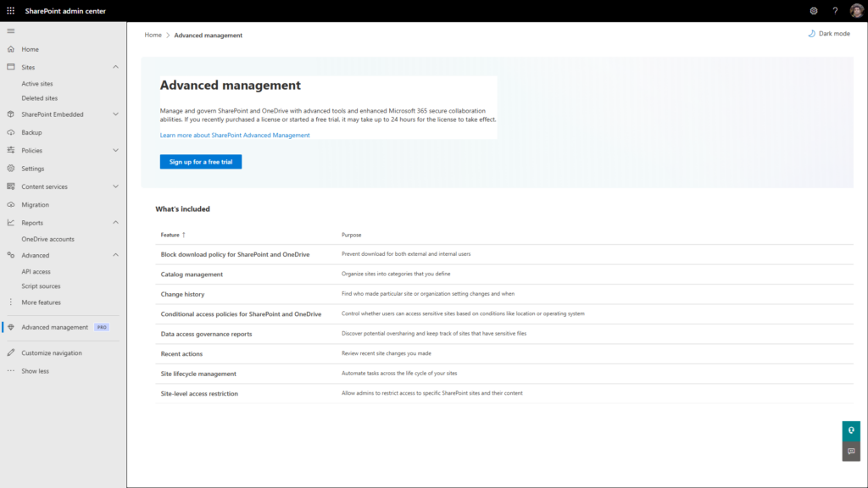This screenshot has height=488, width=868.
Task: Click the Sites icon in sidebar
Action: 10,67
